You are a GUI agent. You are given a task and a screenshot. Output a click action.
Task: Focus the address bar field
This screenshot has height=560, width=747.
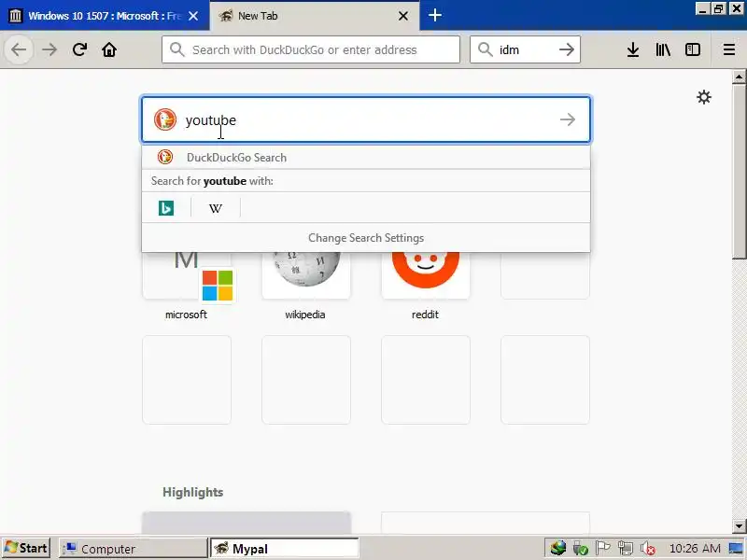pyautogui.click(x=311, y=49)
